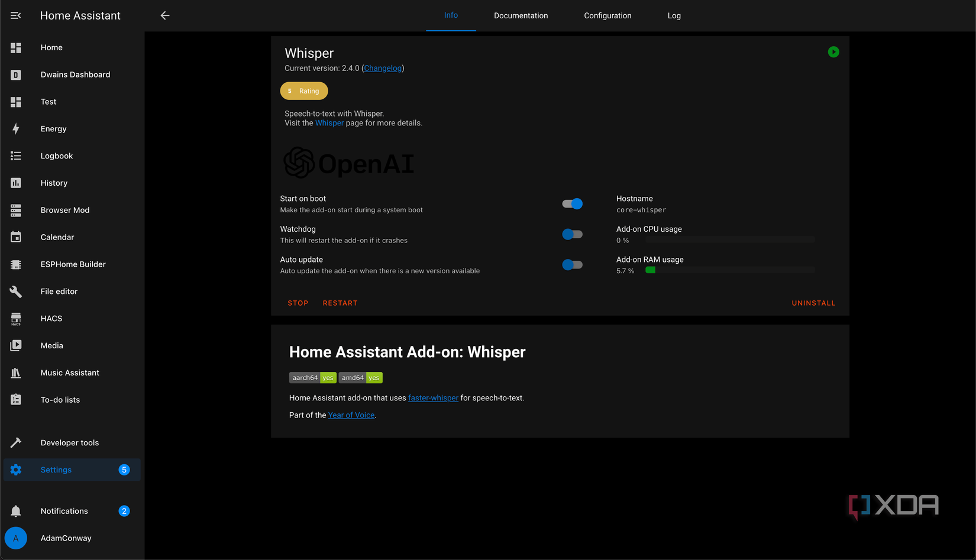Image resolution: width=976 pixels, height=560 pixels.
Task: Open Notifications from the sidebar
Action: coord(64,510)
